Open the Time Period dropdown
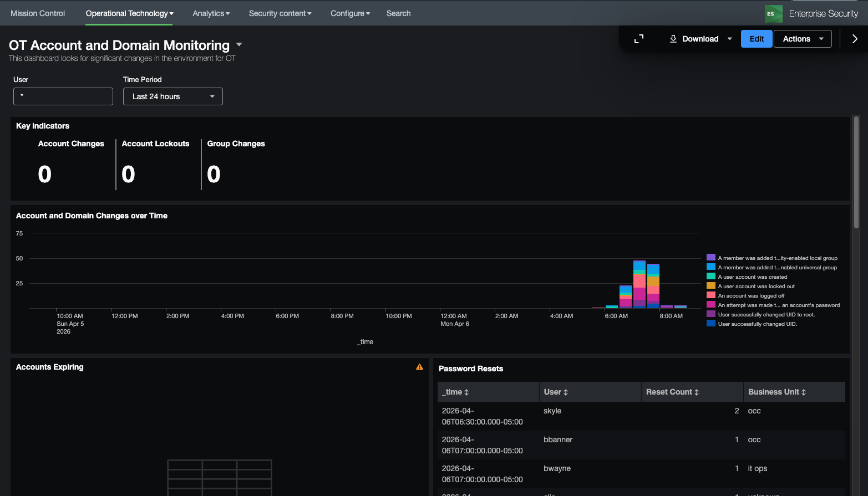Image resolution: width=868 pixels, height=496 pixels. tap(173, 96)
